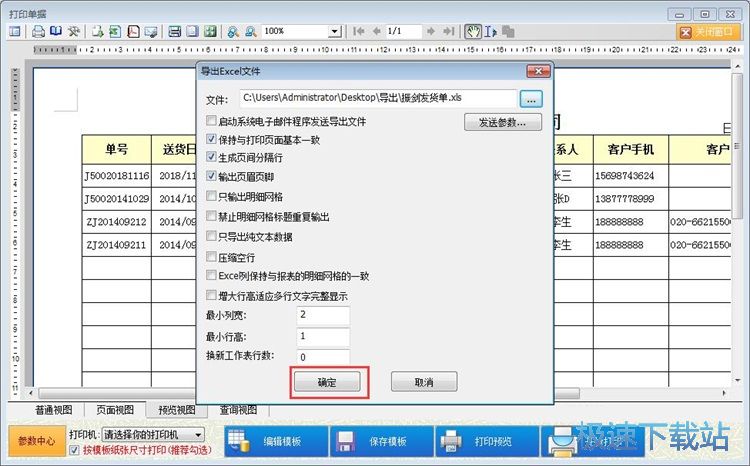Image resolution: width=750 pixels, height=466 pixels.
Task: Click the close window button top right toolbar
Action: (x=707, y=32)
